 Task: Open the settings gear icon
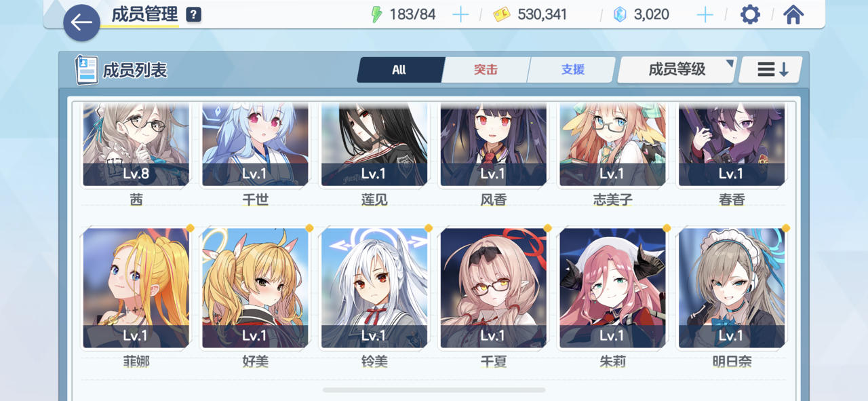click(750, 14)
